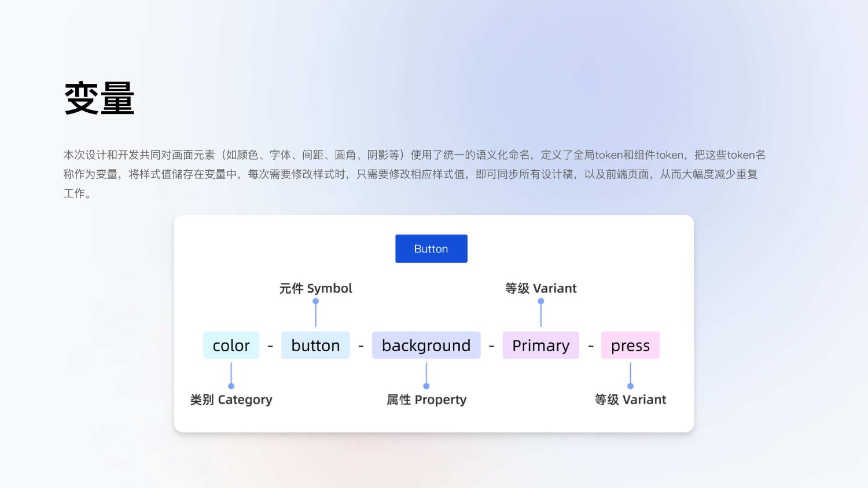The height and width of the screenshot is (488, 868).
Task: Click the '等级 Variant' label above Primary
Action: [x=540, y=288]
